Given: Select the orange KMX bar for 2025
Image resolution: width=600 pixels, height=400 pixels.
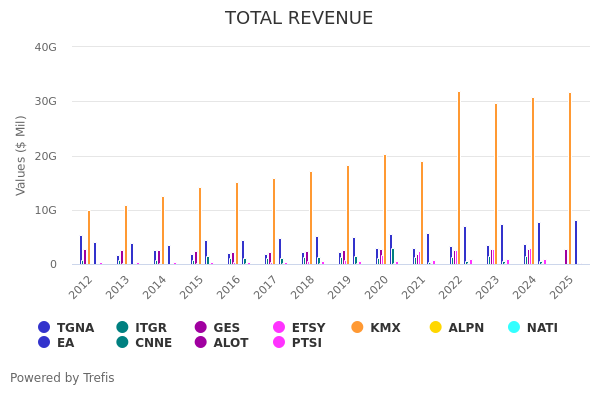Looking at the screenshot, I should click(570, 178).
